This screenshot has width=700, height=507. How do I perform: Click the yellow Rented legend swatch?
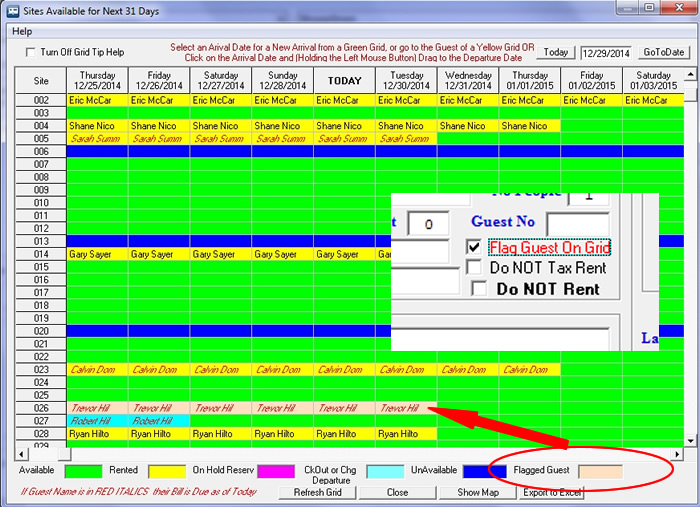click(167, 471)
